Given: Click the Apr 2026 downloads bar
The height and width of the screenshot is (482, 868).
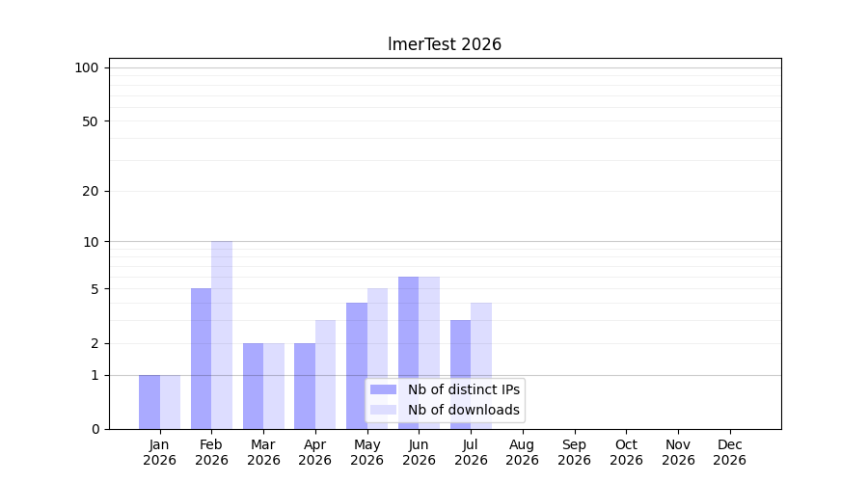Looking at the screenshot, I should (326, 375).
